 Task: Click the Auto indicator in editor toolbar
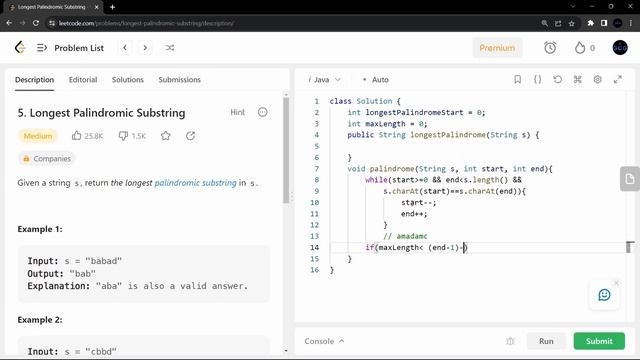(376, 80)
